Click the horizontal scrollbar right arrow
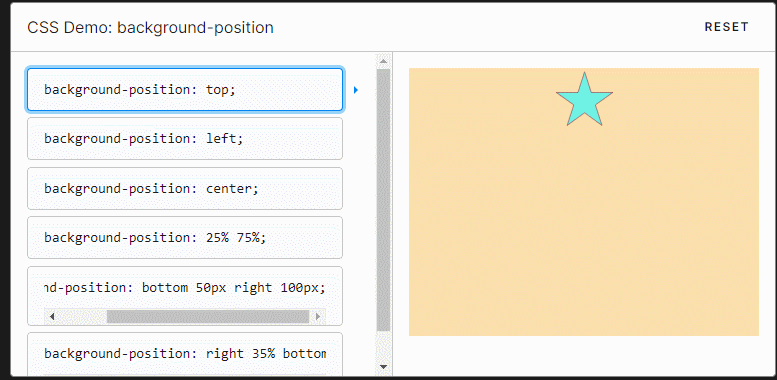The width and height of the screenshot is (777, 380). pyautogui.click(x=318, y=317)
